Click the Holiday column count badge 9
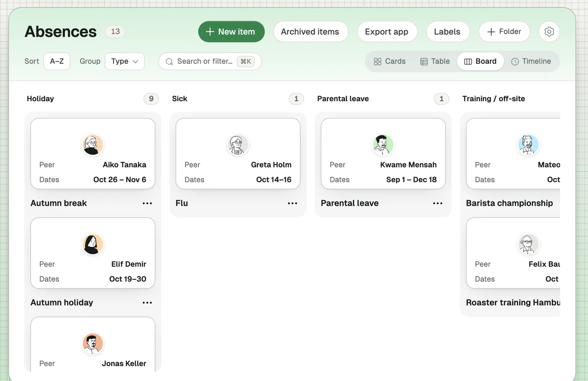The height and width of the screenshot is (381, 588). tap(151, 99)
